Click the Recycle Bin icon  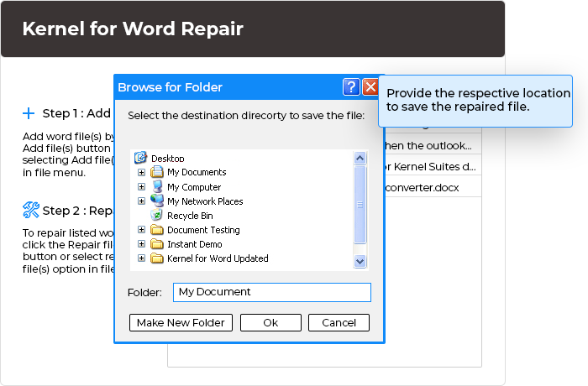156,215
